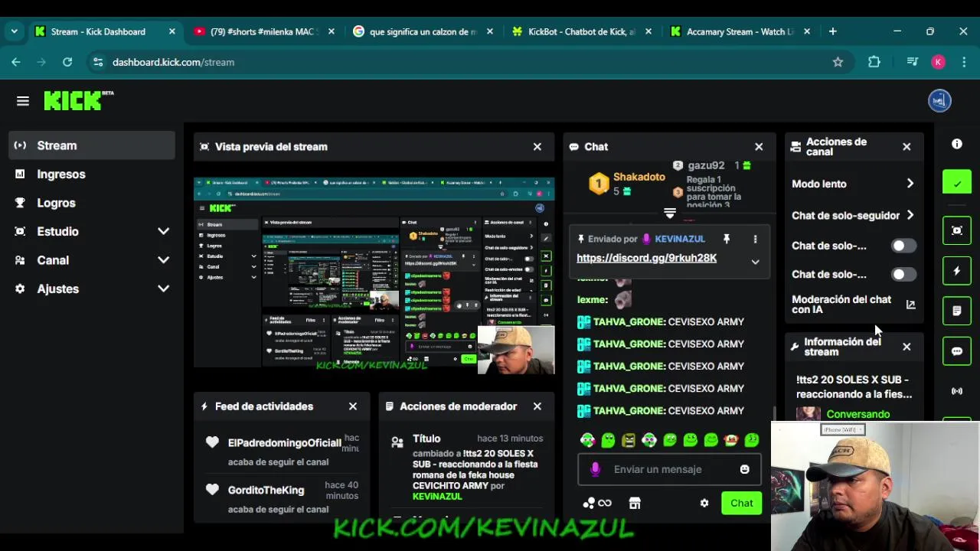Close the Acciones de moderador panel
This screenshot has width=980, height=551.
tap(537, 406)
